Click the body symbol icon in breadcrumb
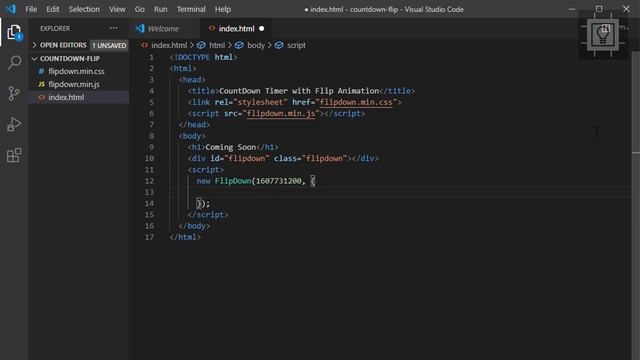This screenshot has height=360, width=640. pos(239,45)
